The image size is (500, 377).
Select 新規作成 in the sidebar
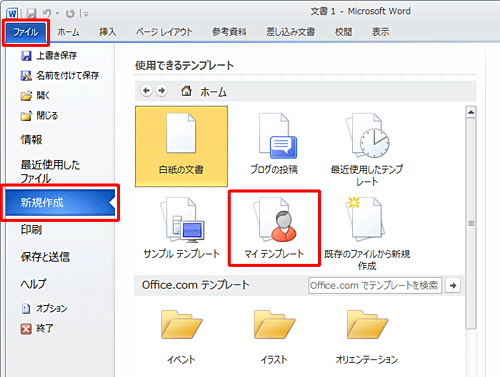(x=60, y=202)
